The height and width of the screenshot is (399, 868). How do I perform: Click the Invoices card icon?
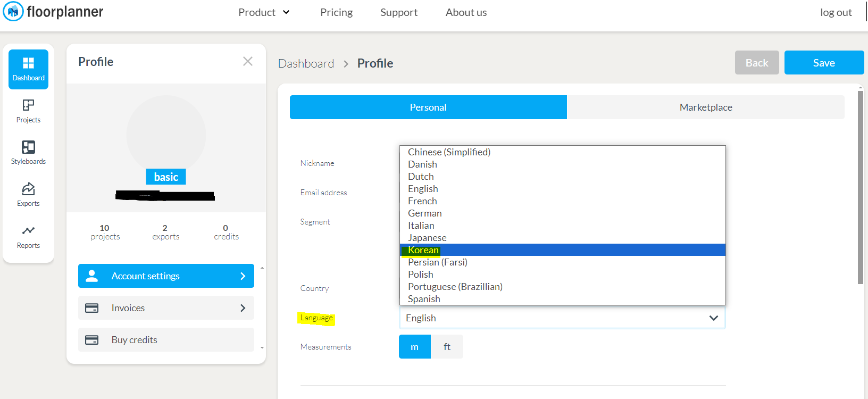[x=92, y=308]
